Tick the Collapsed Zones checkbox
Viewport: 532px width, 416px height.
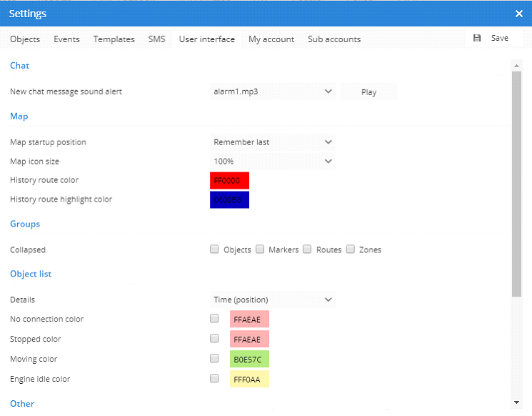(351, 249)
